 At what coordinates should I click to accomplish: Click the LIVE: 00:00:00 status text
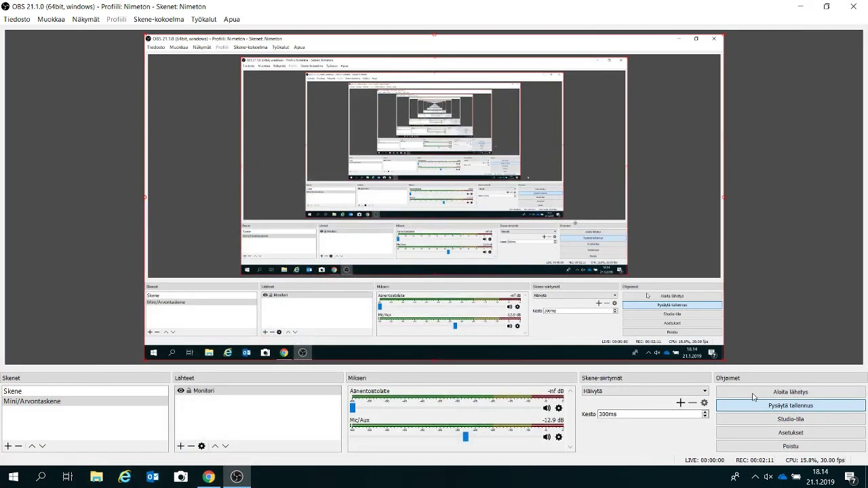point(705,460)
